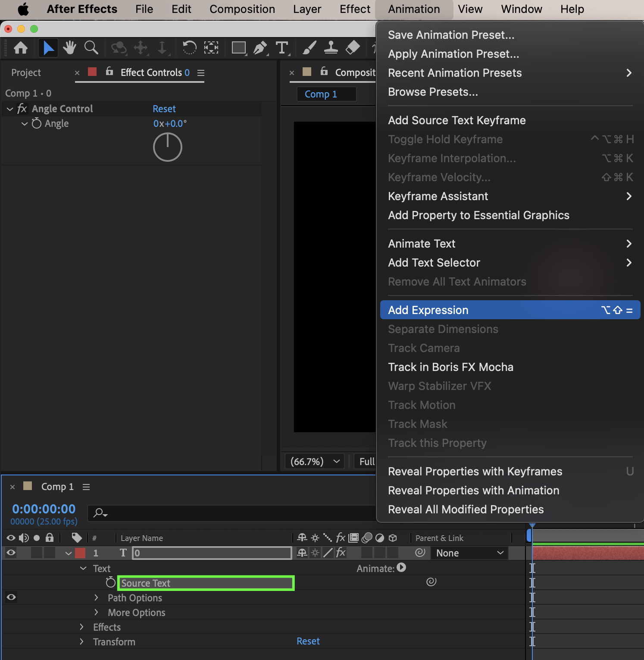Image resolution: width=644 pixels, height=660 pixels.
Task: Click the Comp 1 tab in the viewer
Action: tap(327, 94)
